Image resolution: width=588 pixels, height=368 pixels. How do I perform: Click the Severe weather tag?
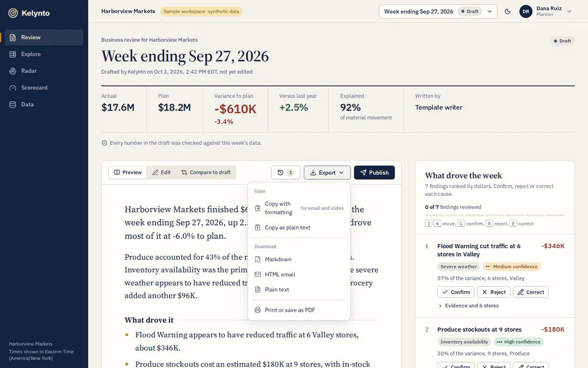(458, 267)
